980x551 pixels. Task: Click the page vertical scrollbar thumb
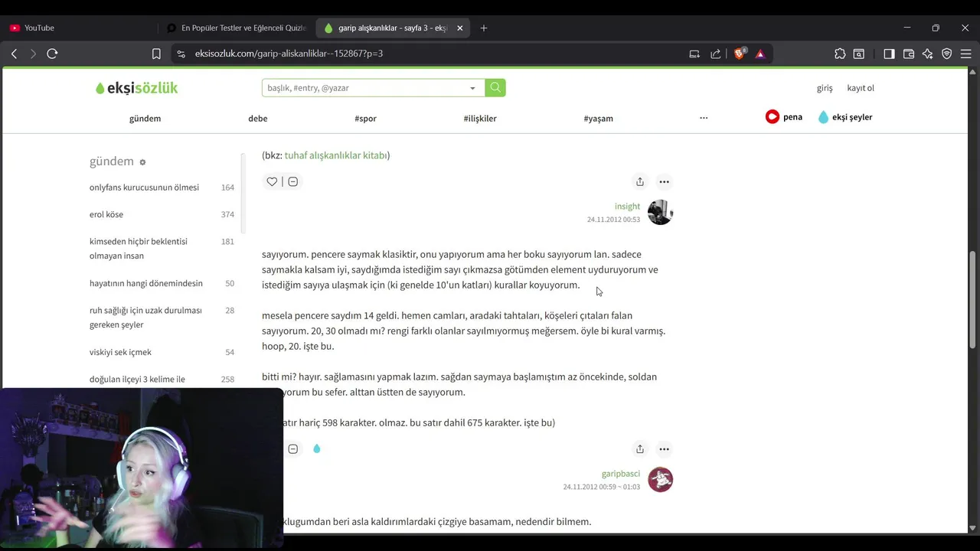973,298
